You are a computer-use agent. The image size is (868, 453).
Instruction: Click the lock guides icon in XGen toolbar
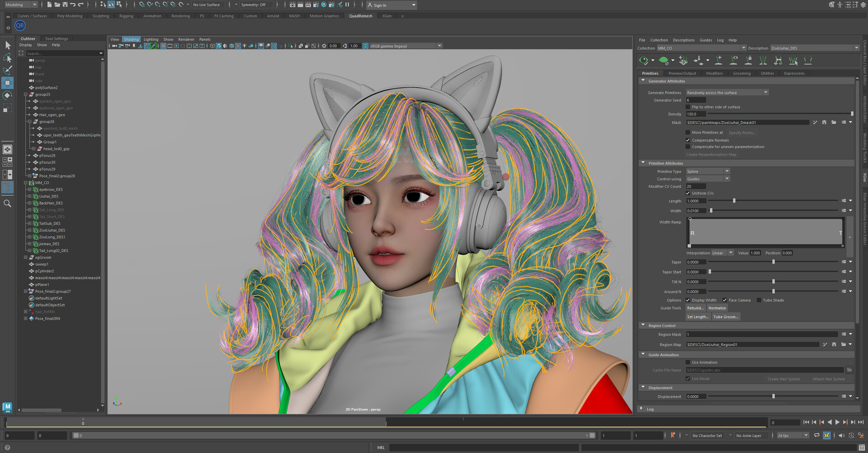pyautogui.click(x=749, y=60)
